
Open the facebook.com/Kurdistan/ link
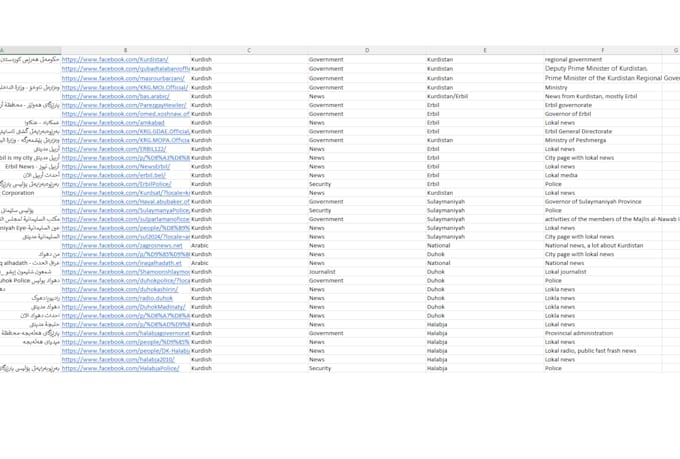coord(115,59)
